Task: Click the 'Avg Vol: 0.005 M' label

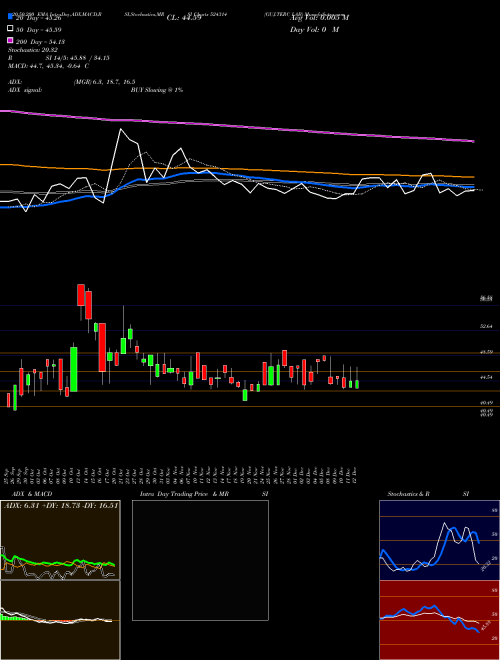Action: pyautogui.click(x=319, y=18)
